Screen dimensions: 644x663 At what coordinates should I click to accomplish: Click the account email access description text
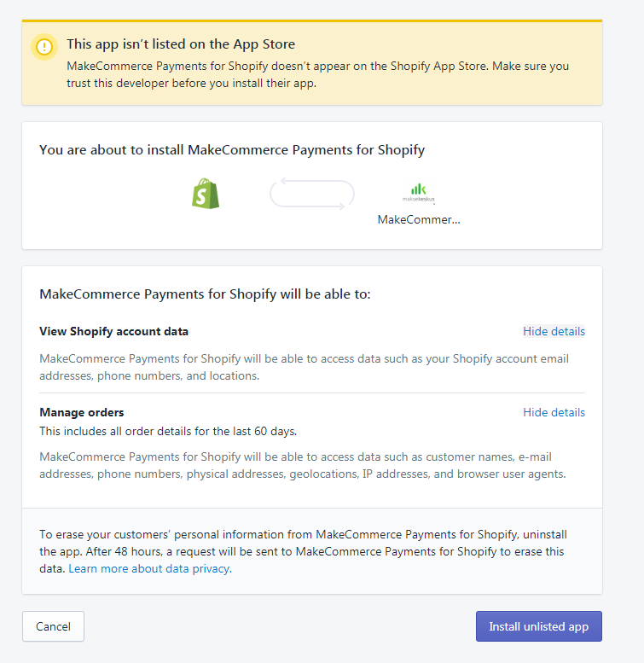305,368
